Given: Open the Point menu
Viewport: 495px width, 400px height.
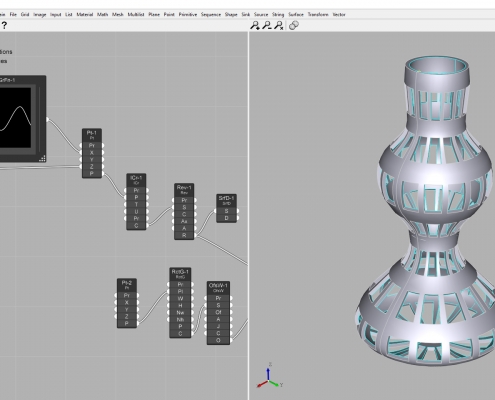Looking at the screenshot, I should click(169, 14).
